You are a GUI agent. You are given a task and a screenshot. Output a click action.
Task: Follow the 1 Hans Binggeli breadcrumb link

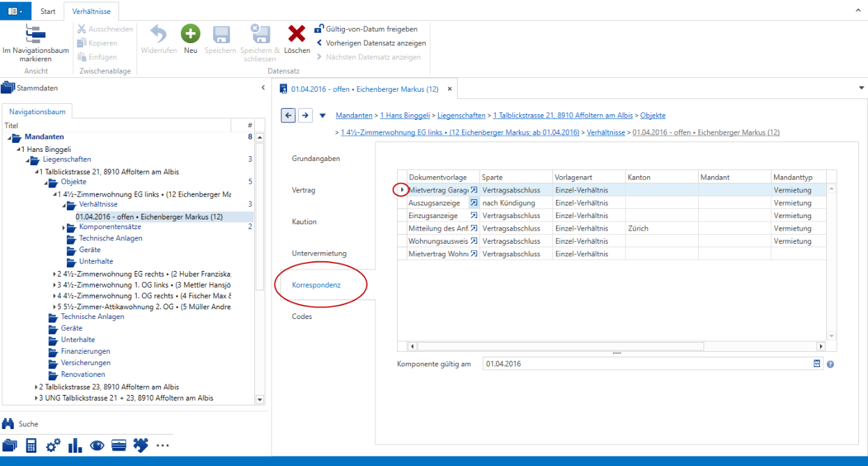pos(405,115)
